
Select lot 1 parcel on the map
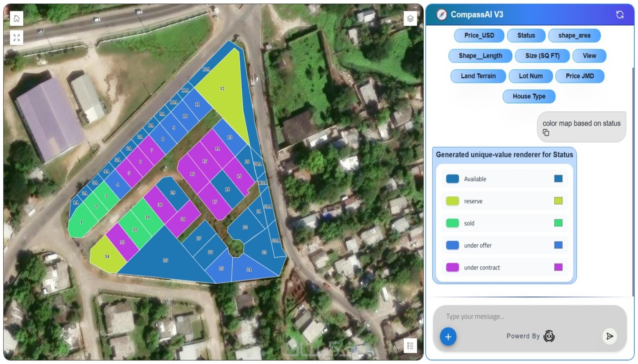[x=82, y=221]
